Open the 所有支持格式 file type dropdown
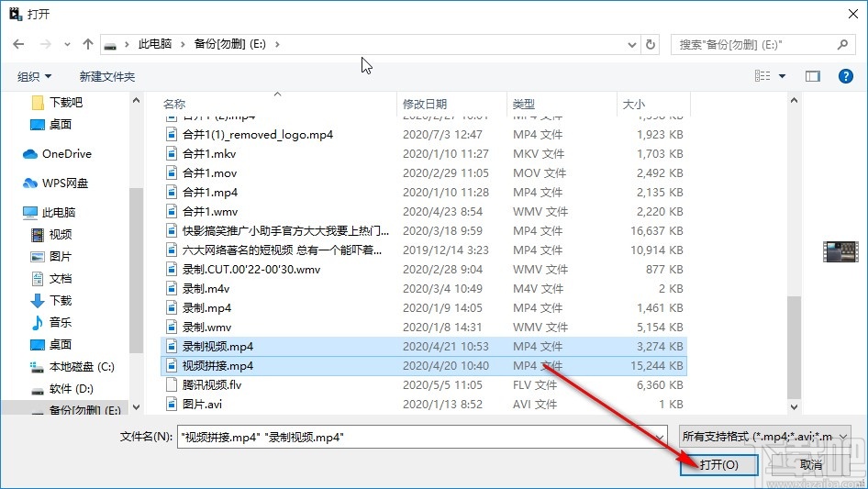Viewport: 868px width, 489px height. tap(765, 437)
